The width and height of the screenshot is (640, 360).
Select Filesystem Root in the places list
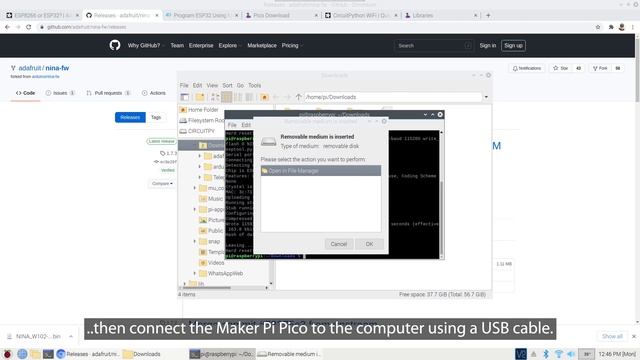pos(202,120)
